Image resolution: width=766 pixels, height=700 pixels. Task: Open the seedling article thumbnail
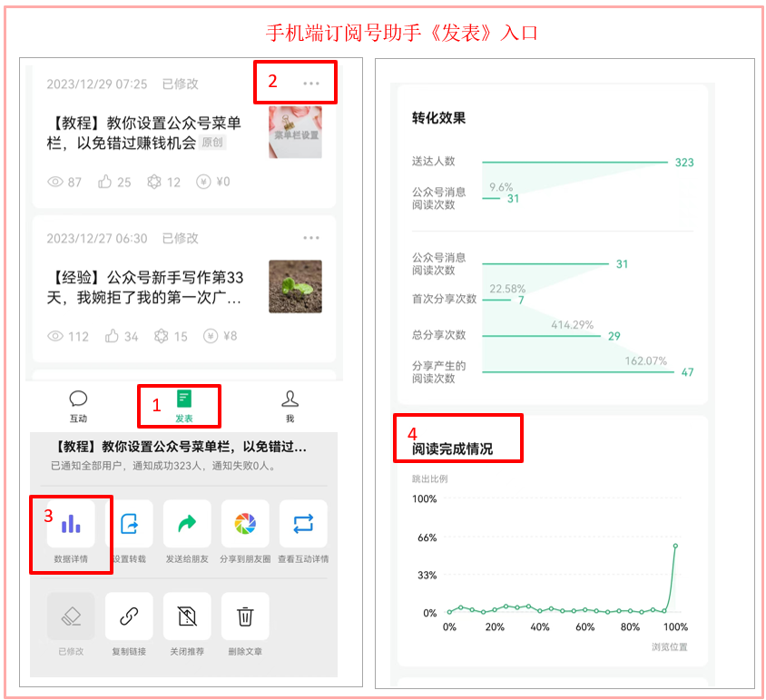click(295, 287)
